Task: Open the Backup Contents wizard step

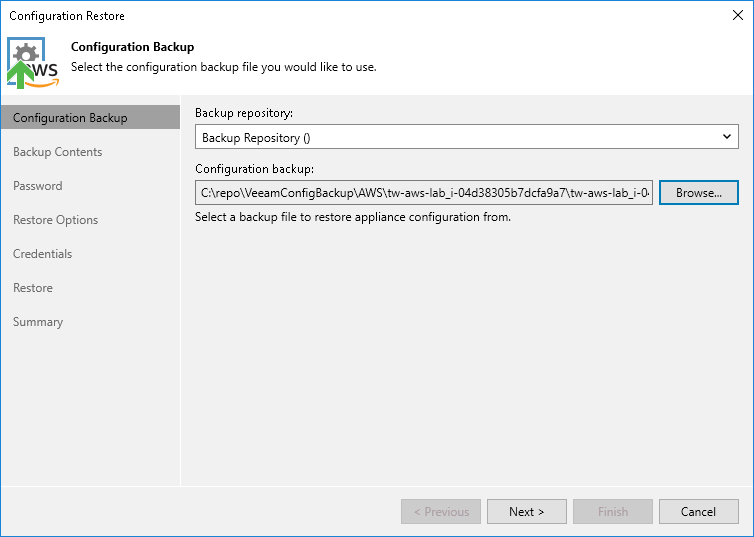Action: pos(57,152)
